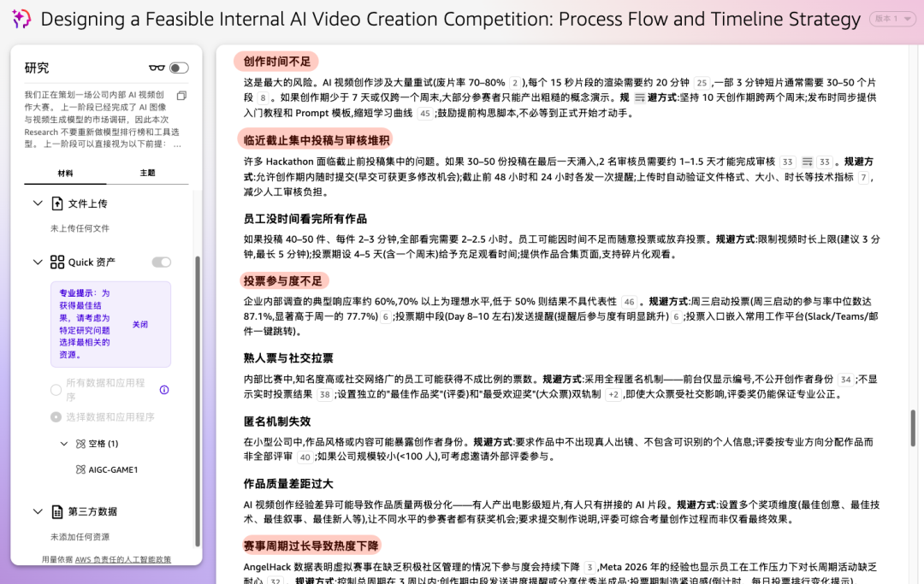Open citation 2 after 废片率 70–80%
The width and height of the screenshot is (924, 584).
[x=515, y=83]
